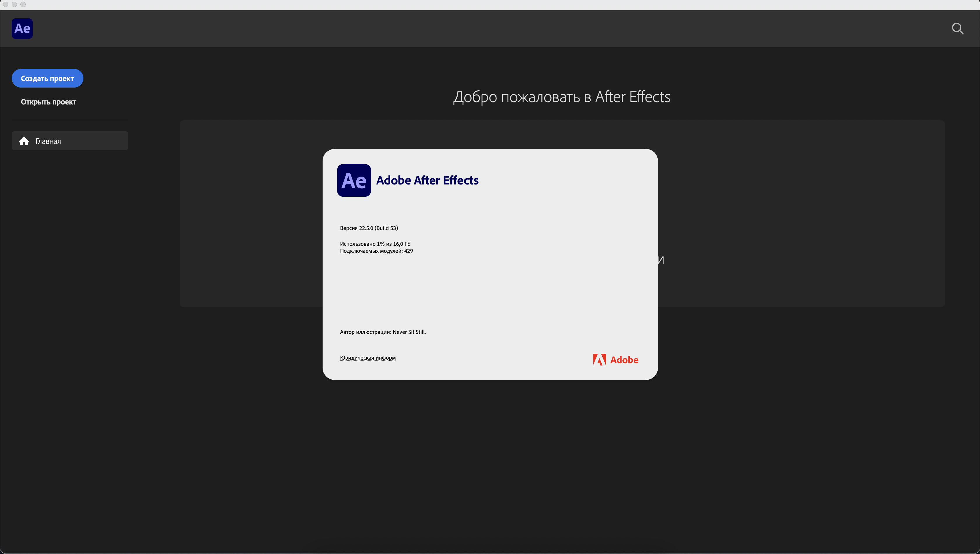Click the Использовано 1% из 16,0 ГБ line

tap(375, 244)
